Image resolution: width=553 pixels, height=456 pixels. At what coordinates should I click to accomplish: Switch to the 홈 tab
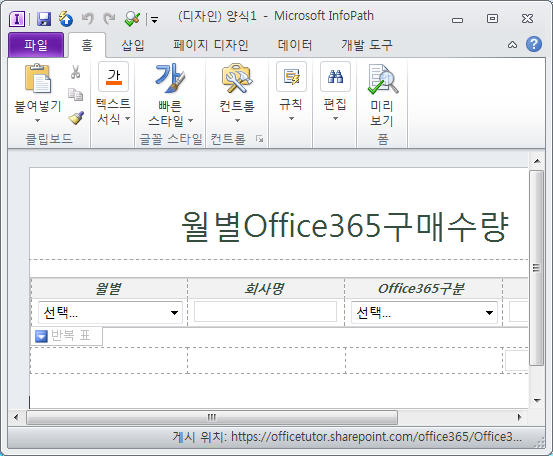pyautogui.click(x=87, y=45)
